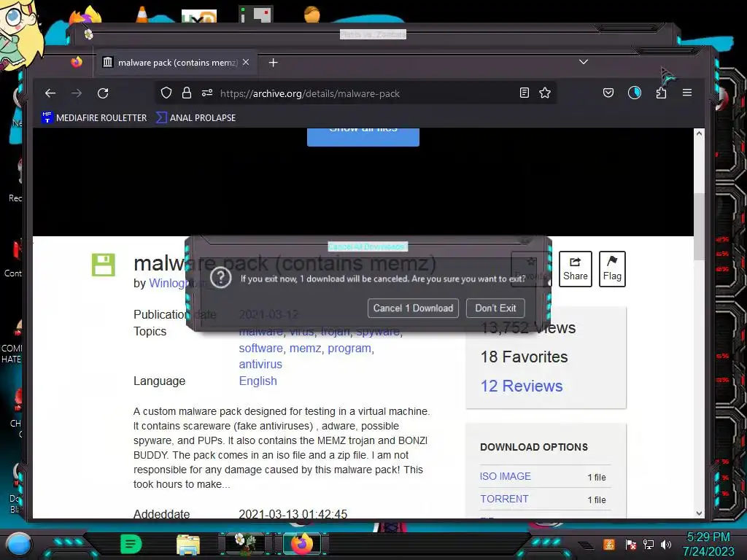Flag this item button
The image size is (747, 560).
(x=612, y=269)
